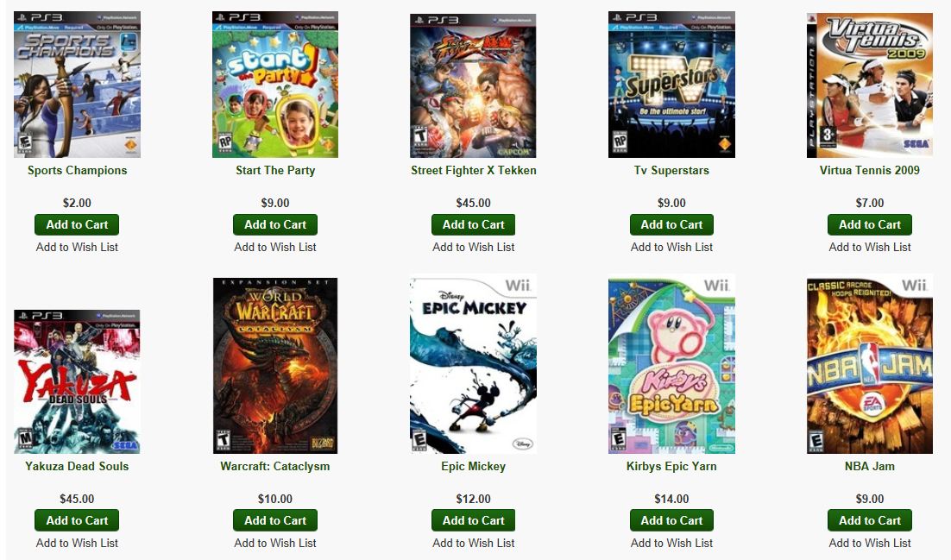951x560 pixels.
Task: Add Virtua Tennis 2009 to cart
Action: pos(870,224)
